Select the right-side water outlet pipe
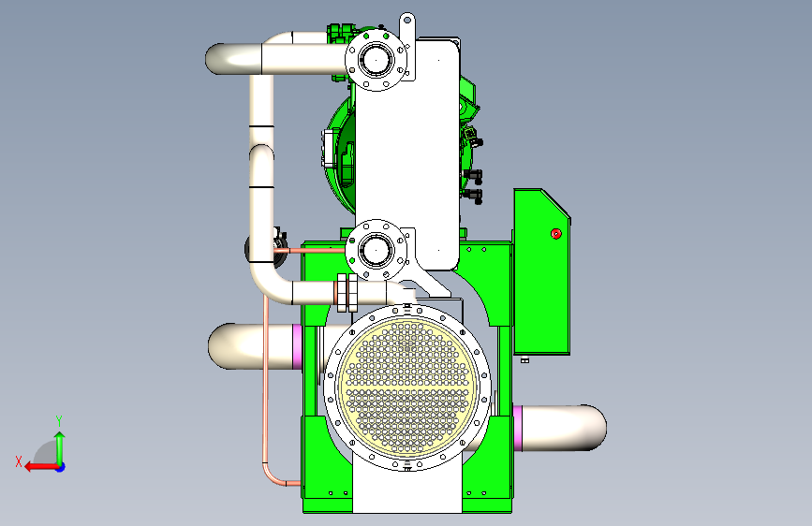812x526 pixels. 564,428
